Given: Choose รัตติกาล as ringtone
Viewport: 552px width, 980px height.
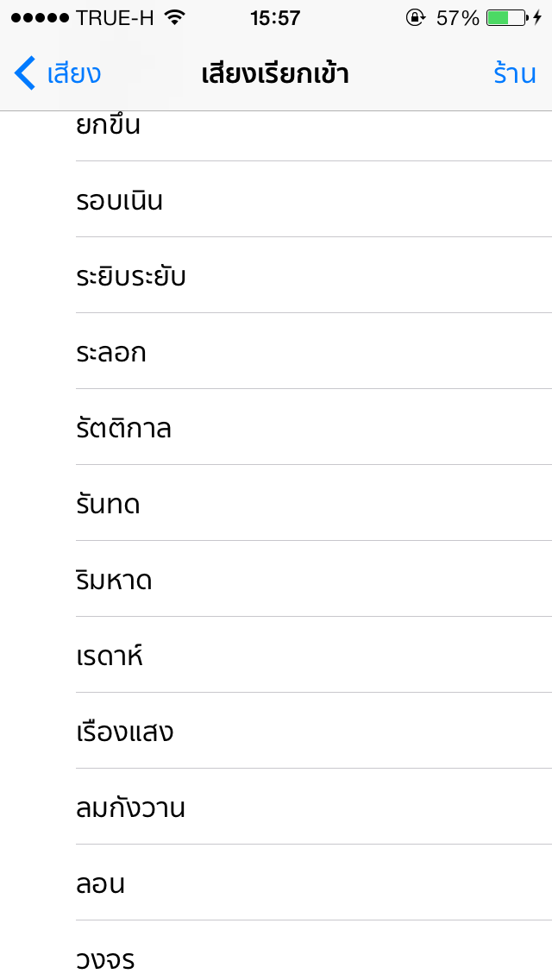Looking at the screenshot, I should (x=314, y=427).
